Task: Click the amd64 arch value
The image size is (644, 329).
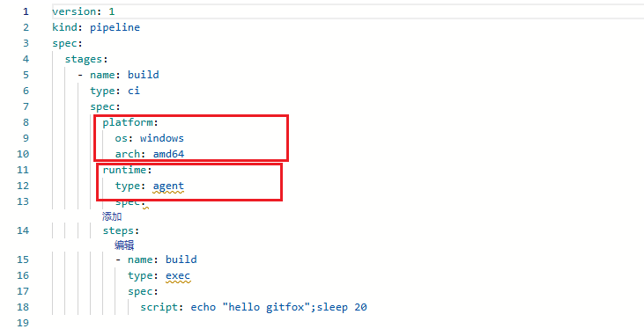Action: [168, 154]
